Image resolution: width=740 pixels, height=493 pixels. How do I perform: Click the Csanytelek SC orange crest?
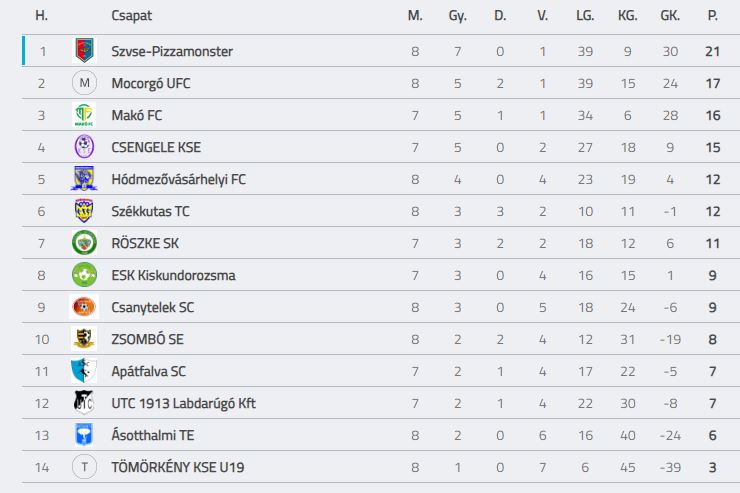click(84, 307)
